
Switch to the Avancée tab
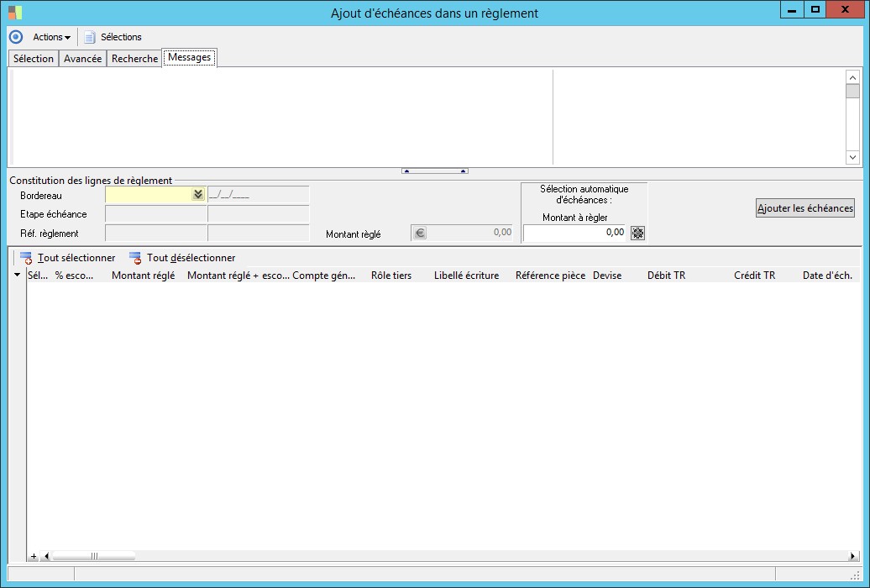[82, 58]
